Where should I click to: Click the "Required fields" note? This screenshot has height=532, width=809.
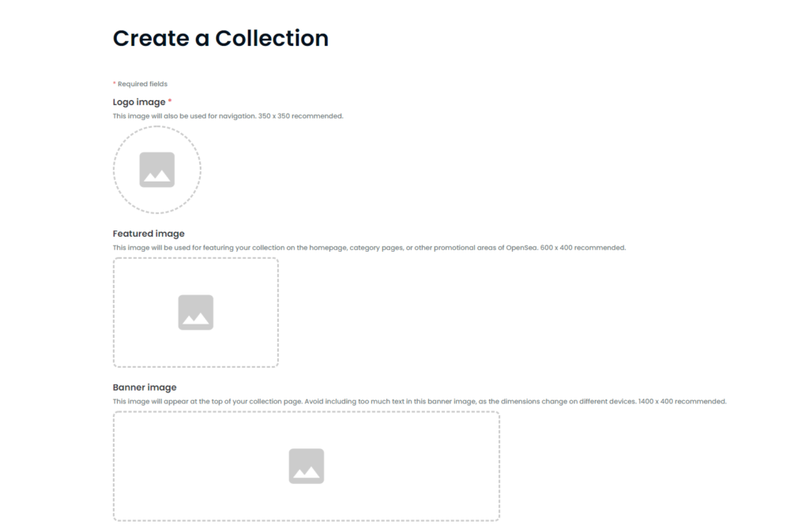(141, 84)
